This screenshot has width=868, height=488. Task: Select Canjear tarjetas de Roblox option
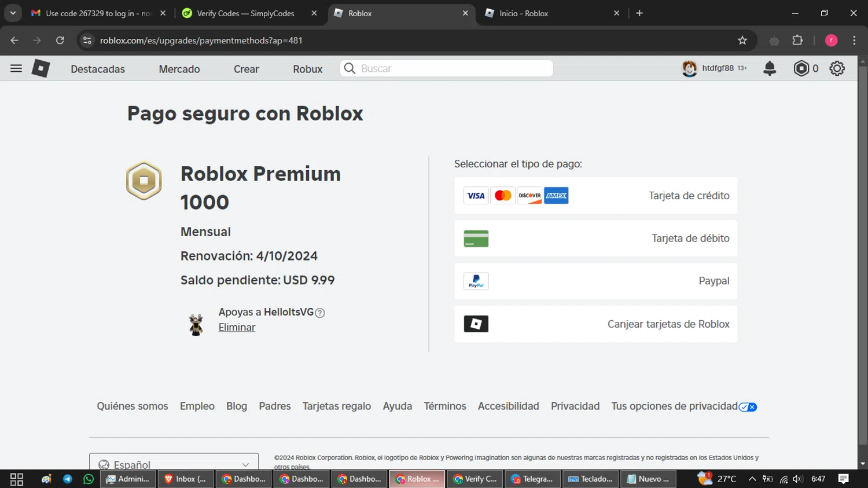tap(595, 324)
